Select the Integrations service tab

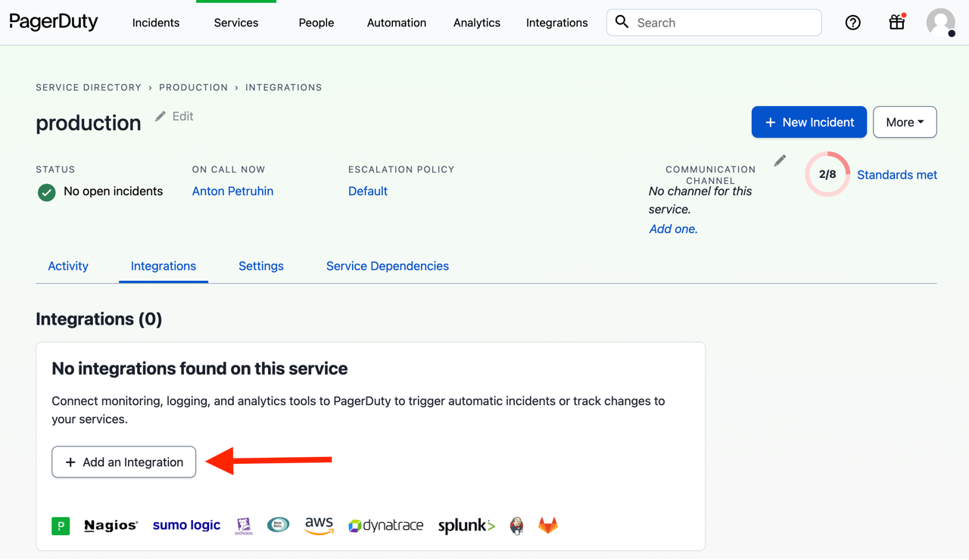[x=164, y=266]
